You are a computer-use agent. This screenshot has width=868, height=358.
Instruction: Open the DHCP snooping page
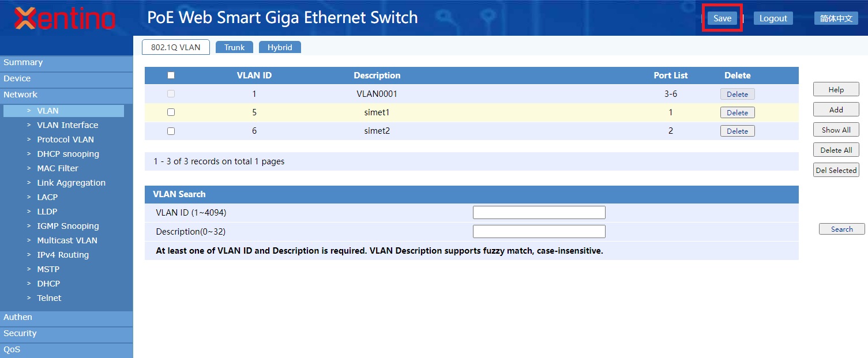pos(68,154)
